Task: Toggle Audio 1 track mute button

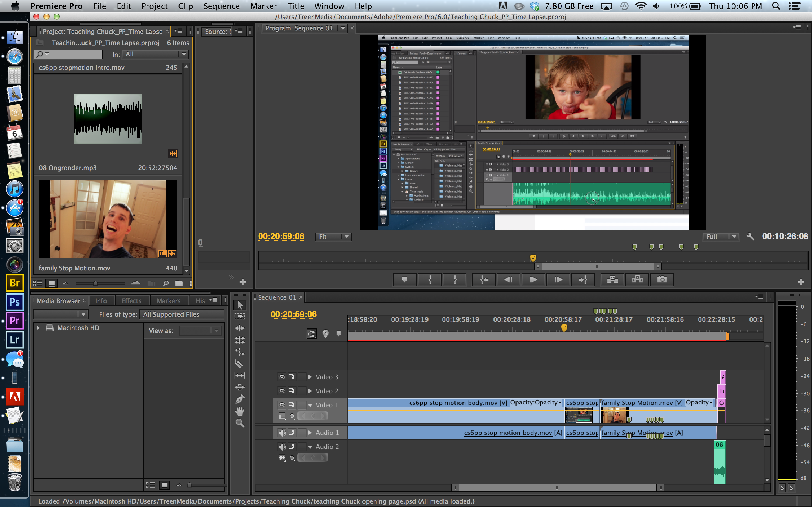Action: [x=281, y=432]
